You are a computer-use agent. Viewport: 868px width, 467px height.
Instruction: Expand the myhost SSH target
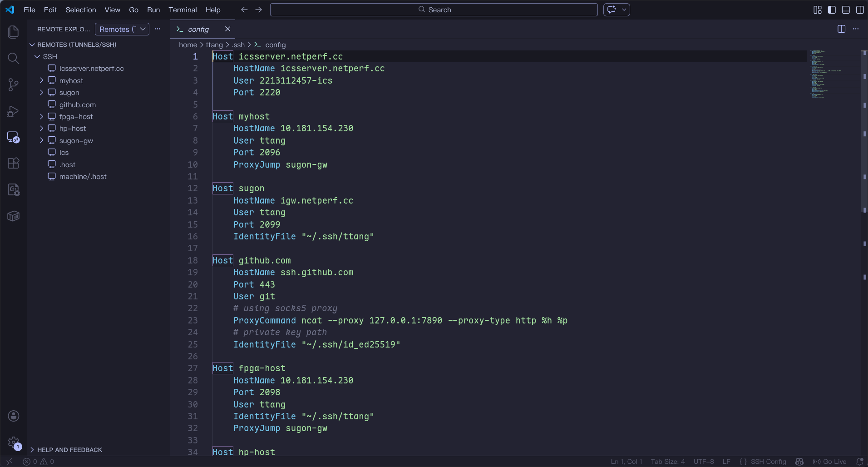click(x=42, y=80)
